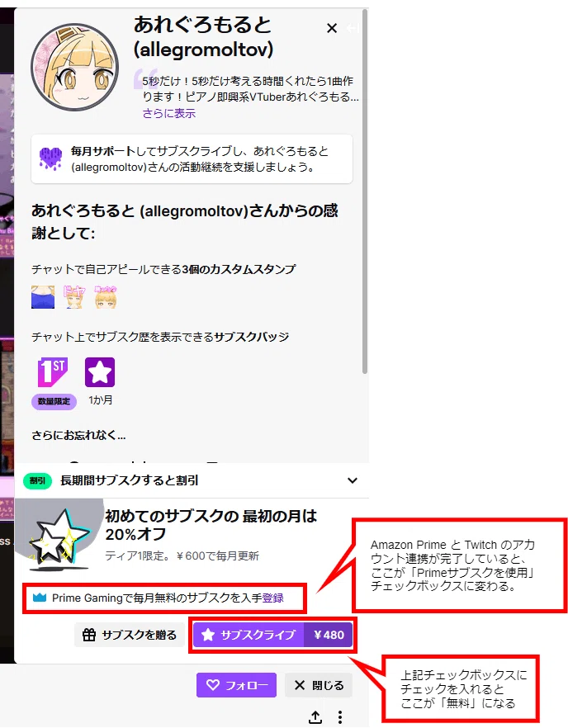Click the purple フォロー button

coord(236,685)
